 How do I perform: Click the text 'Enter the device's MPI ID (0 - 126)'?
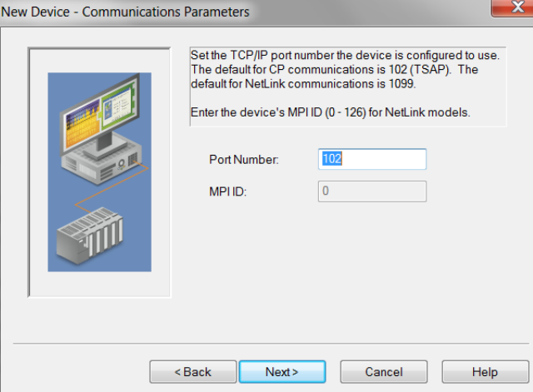(x=278, y=112)
